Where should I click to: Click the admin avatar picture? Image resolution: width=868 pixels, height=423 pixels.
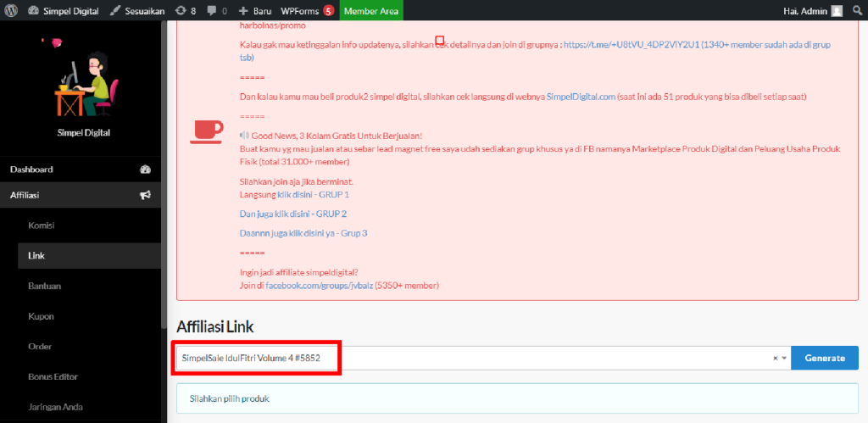point(837,10)
